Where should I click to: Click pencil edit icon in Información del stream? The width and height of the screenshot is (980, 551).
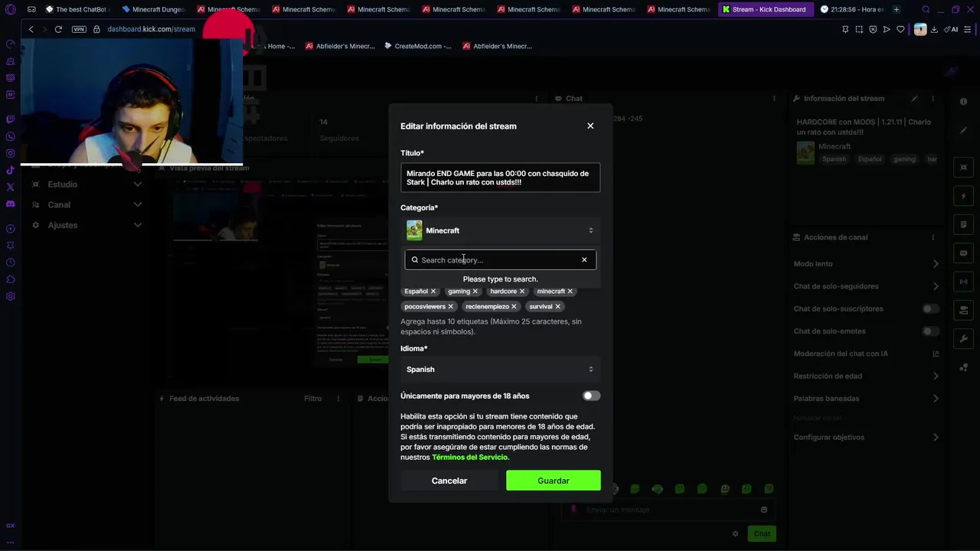(914, 99)
